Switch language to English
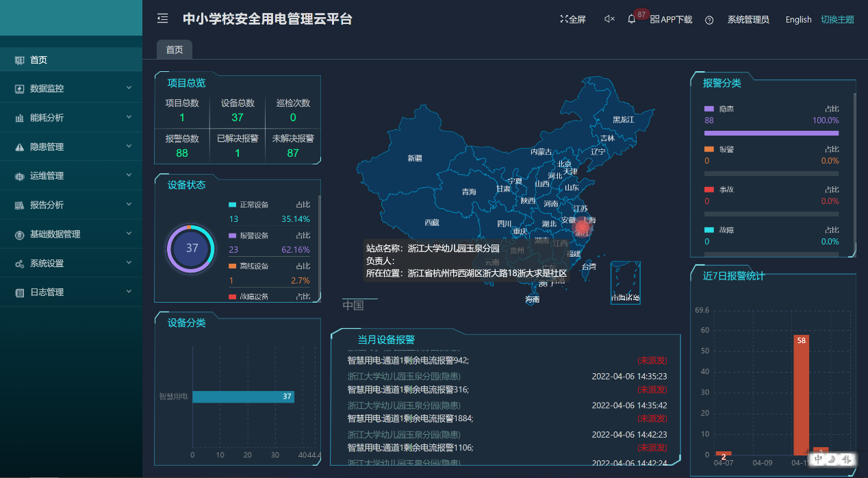This screenshot has height=478, width=868. click(x=798, y=20)
